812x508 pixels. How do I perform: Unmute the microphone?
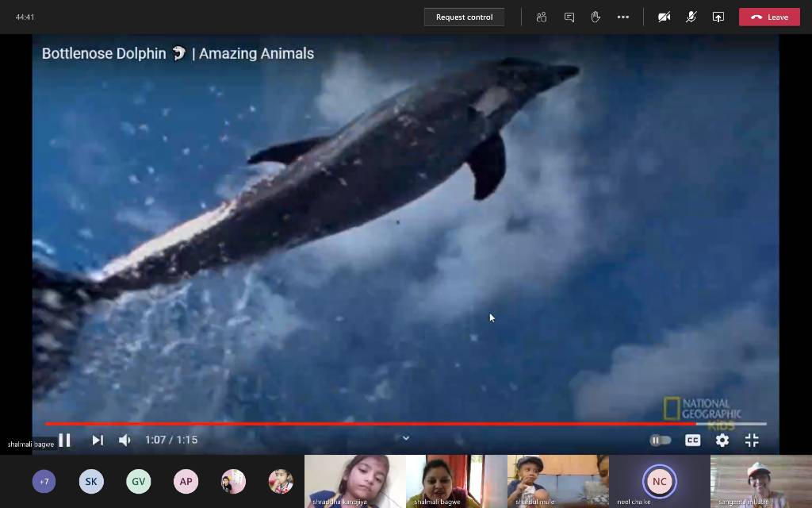691,17
